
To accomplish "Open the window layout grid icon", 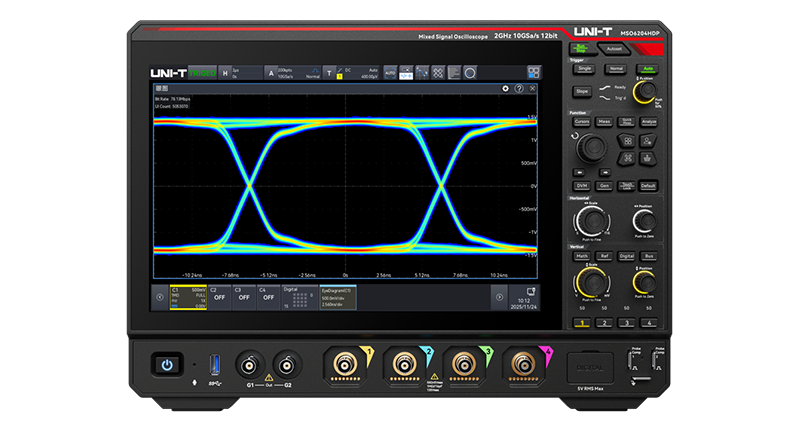I will tap(533, 73).
